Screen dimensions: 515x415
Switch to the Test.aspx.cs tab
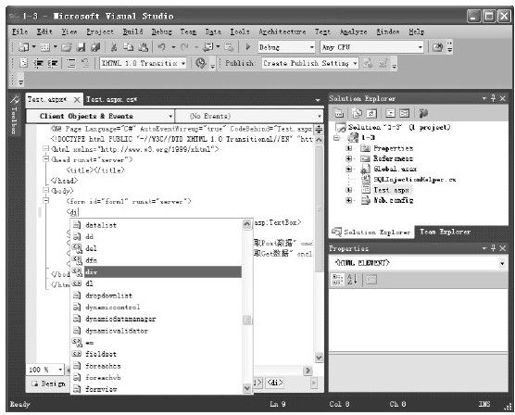(112, 99)
